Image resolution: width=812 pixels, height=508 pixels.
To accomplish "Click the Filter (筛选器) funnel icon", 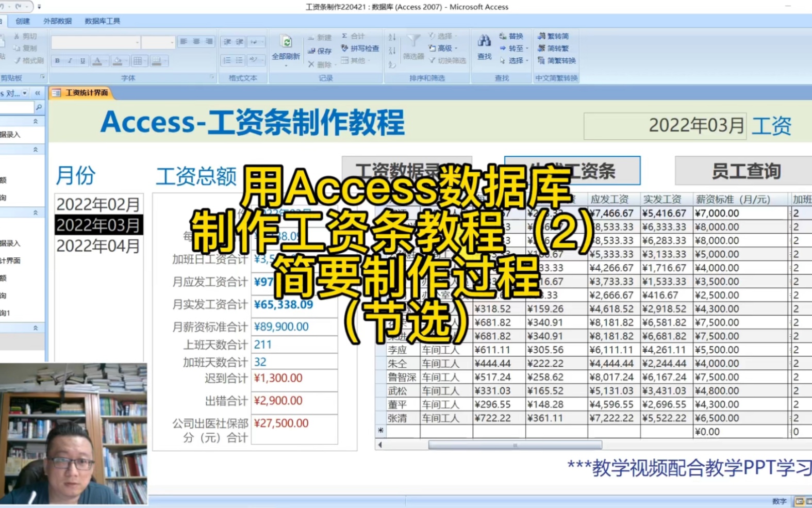I will (413, 42).
